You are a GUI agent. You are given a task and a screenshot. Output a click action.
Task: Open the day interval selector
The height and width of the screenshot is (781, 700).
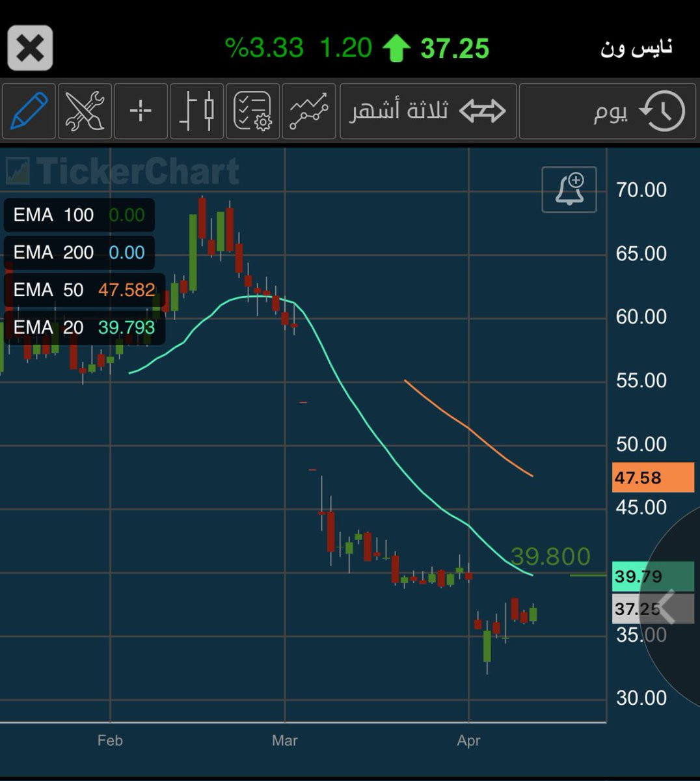coord(607,111)
